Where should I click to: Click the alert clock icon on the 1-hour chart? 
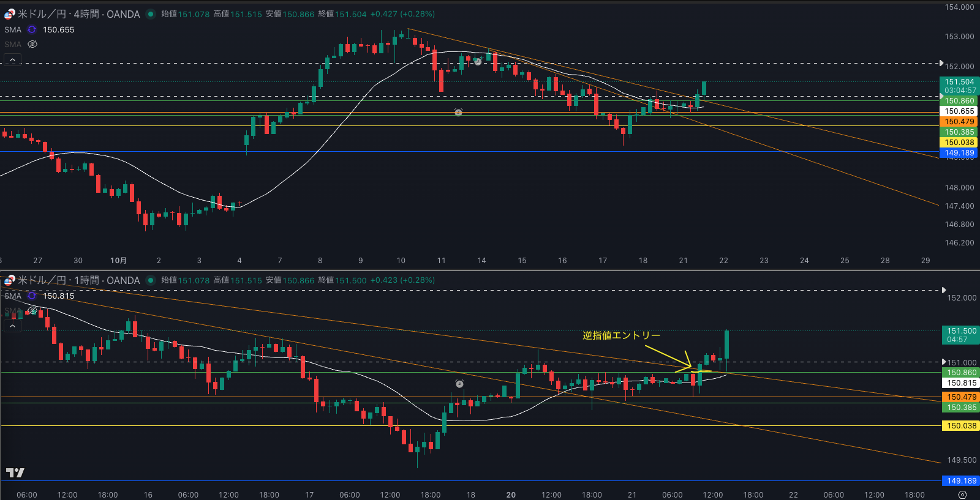tap(459, 384)
